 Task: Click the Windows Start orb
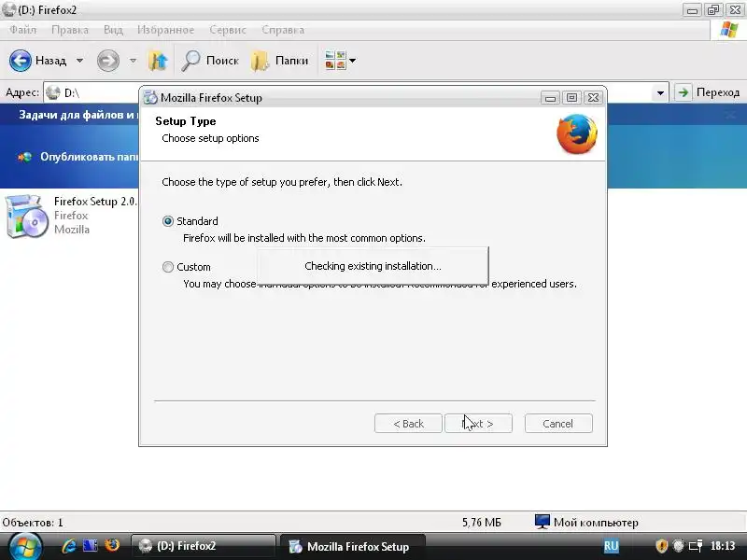pyautogui.click(x=25, y=547)
